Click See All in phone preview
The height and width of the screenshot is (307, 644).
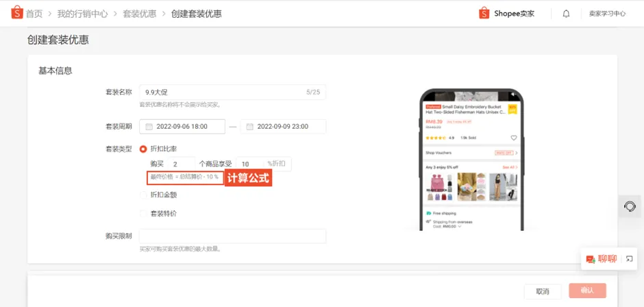(510, 167)
